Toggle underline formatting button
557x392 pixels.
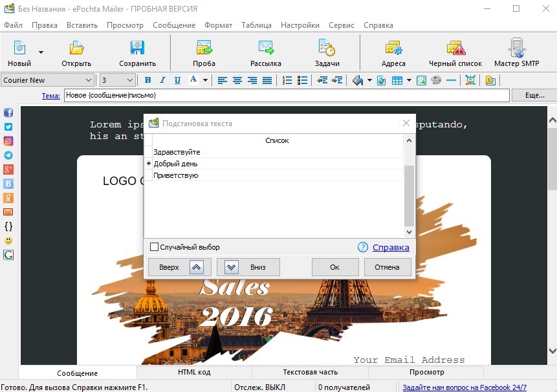pos(177,80)
